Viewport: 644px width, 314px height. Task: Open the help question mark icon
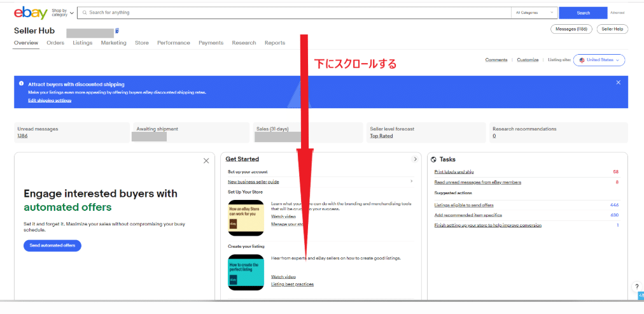tap(636, 287)
